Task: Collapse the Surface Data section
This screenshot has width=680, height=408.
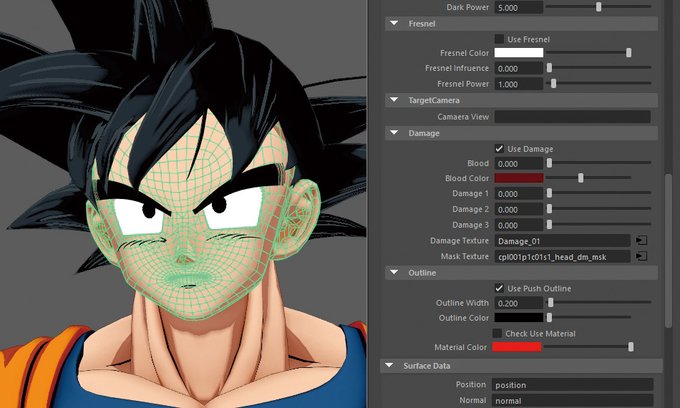Action: [389, 366]
